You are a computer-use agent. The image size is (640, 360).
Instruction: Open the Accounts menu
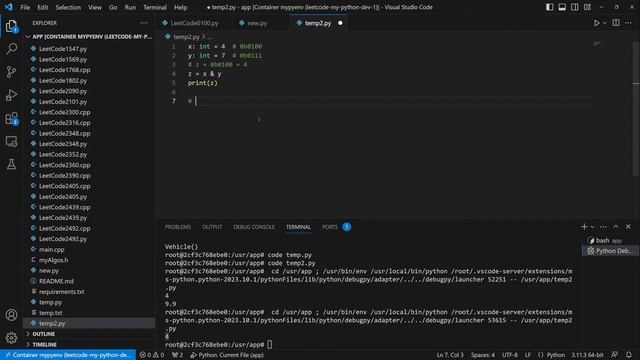[11, 315]
